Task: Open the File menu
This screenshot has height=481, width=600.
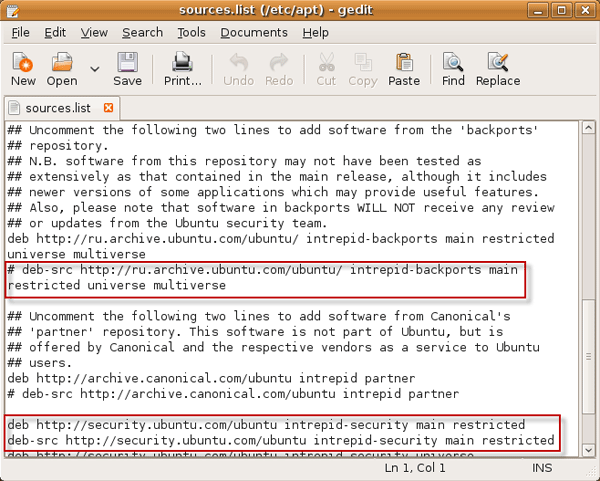Action: click(x=20, y=32)
